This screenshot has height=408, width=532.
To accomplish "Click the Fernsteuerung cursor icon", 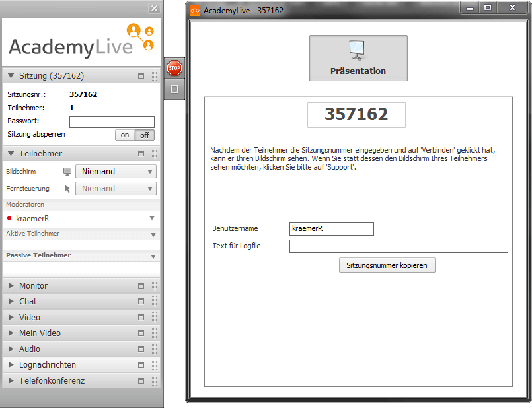I will point(67,189).
